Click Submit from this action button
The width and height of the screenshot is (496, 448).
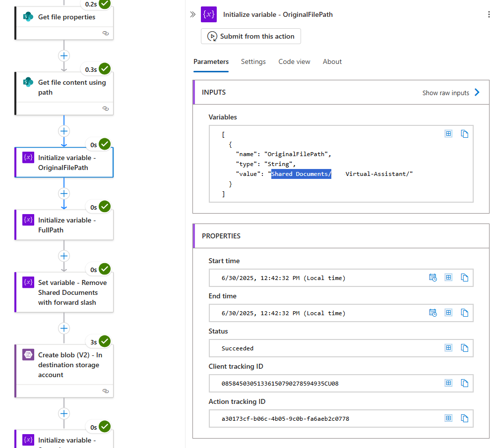point(251,36)
